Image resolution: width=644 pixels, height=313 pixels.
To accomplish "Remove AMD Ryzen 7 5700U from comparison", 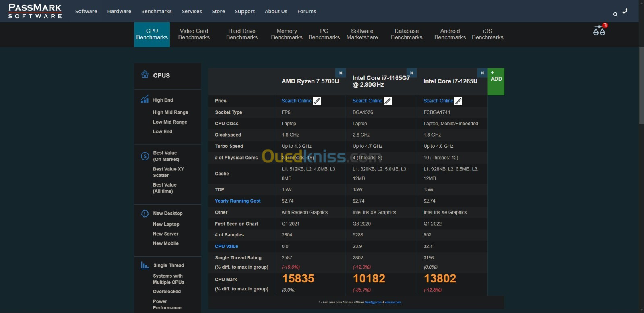I will (x=341, y=73).
